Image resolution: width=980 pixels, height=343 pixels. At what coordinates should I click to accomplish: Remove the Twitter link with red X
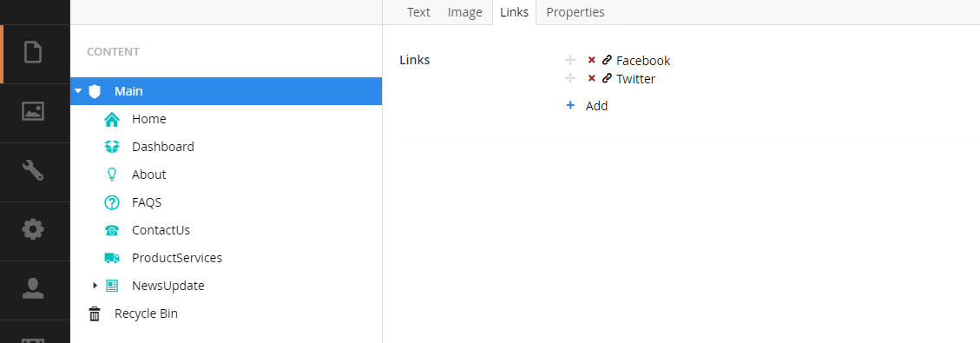tap(591, 78)
